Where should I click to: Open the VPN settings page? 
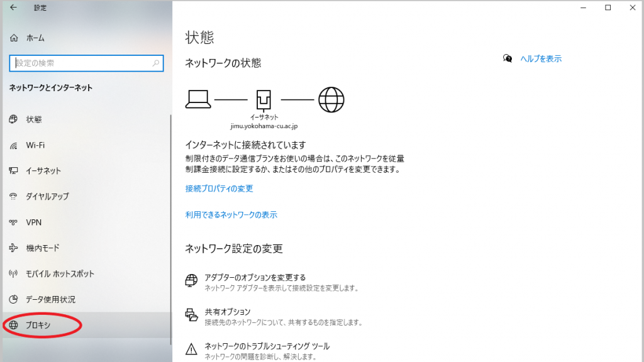33,222
